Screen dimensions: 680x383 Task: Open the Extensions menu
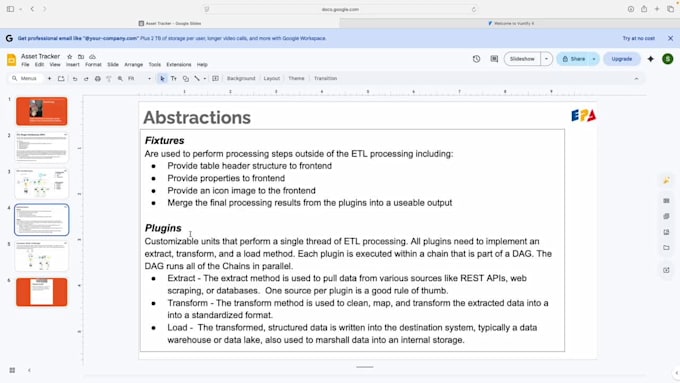pyautogui.click(x=179, y=65)
